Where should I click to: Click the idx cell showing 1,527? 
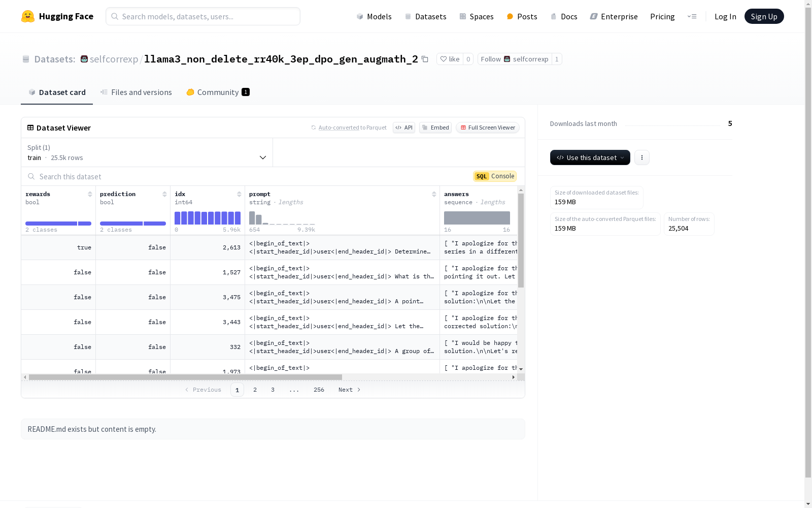click(208, 272)
